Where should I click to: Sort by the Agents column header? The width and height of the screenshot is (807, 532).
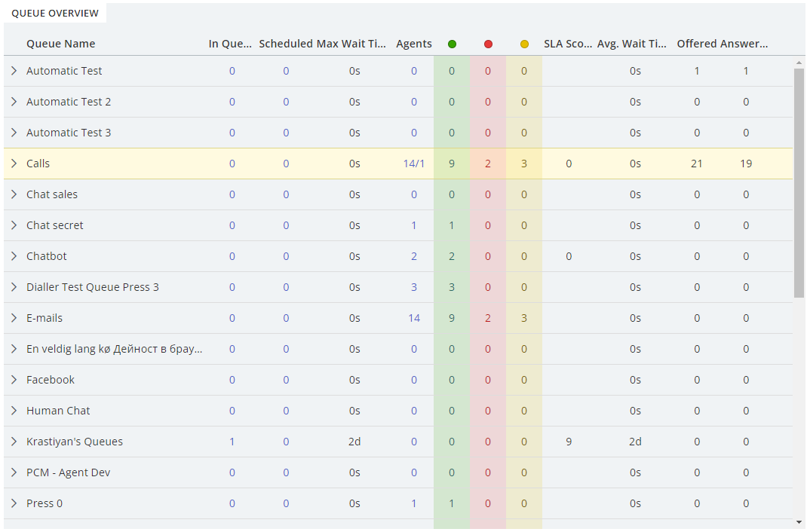pos(414,44)
